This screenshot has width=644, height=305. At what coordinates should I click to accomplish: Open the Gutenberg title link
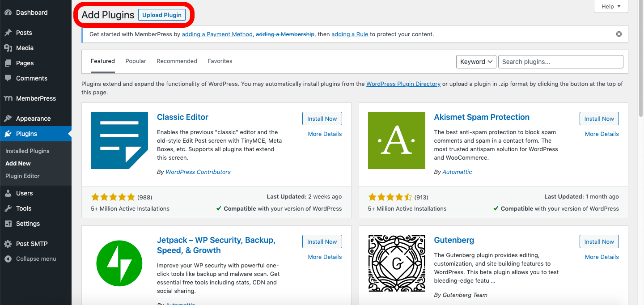(x=454, y=240)
